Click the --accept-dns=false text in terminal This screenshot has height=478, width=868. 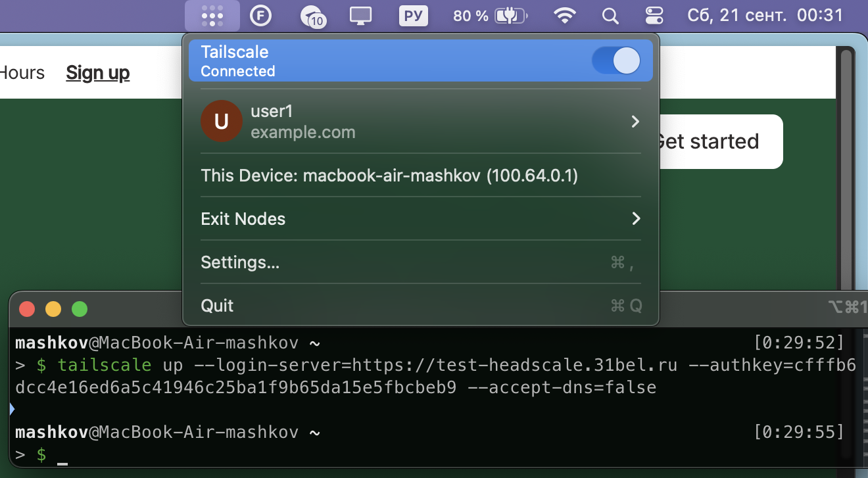click(562, 387)
